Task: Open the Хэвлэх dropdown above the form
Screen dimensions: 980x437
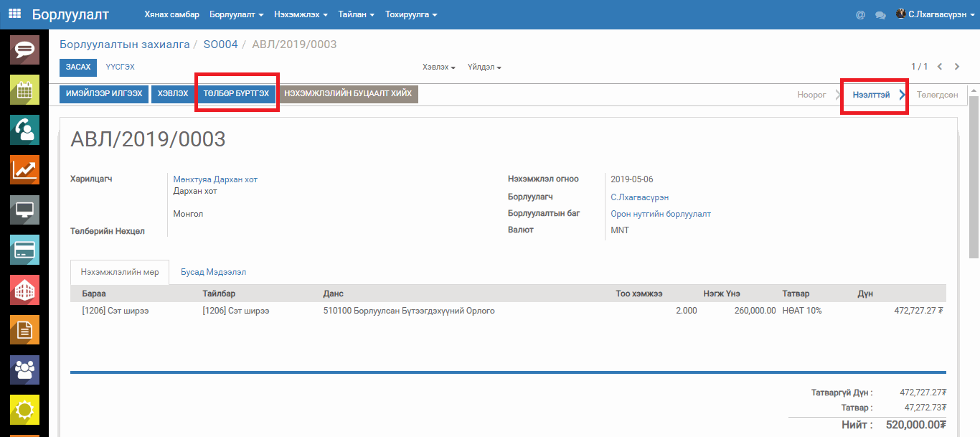Action: (439, 67)
